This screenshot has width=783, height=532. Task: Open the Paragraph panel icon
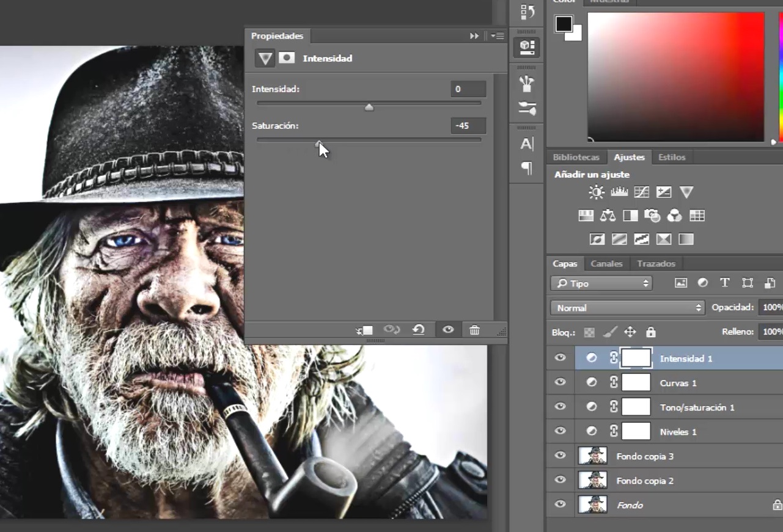pyautogui.click(x=527, y=168)
